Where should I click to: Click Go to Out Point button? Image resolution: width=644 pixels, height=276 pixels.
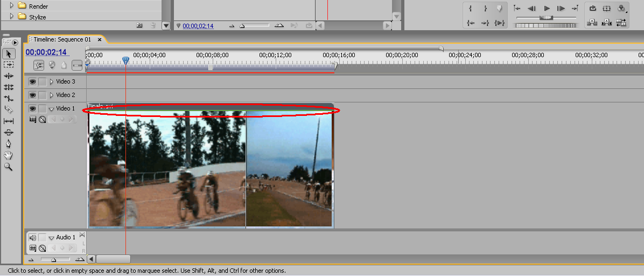485,23
